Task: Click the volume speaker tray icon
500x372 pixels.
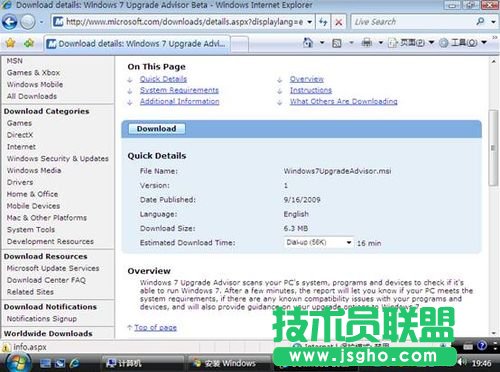Action: pyautogui.click(x=462, y=362)
